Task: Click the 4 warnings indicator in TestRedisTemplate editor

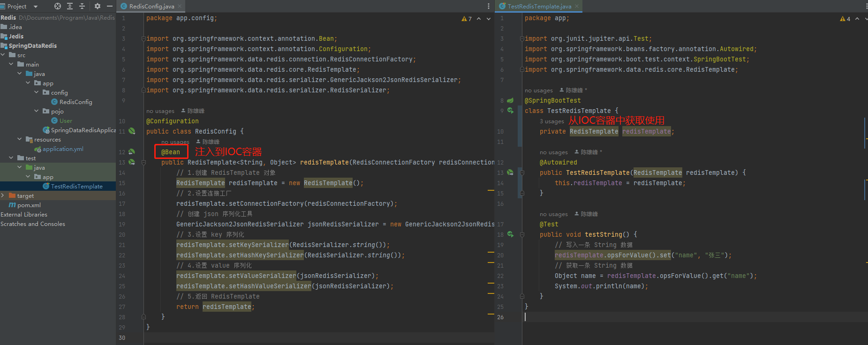Action: coord(845,19)
